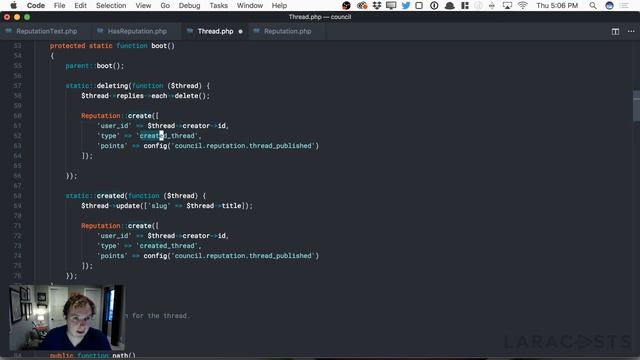The image size is (640, 360).
Task: Click the empty square icon in the menu bar
Action: pyautogui.click(x=419, y=5)
